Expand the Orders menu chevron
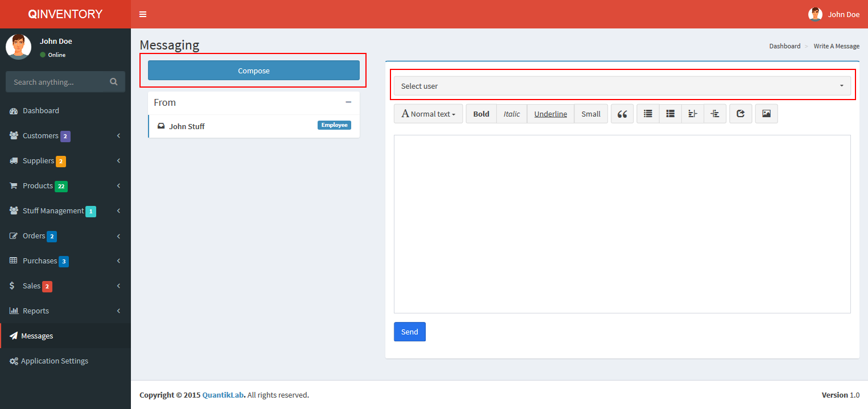 click(x=118, y=236)
